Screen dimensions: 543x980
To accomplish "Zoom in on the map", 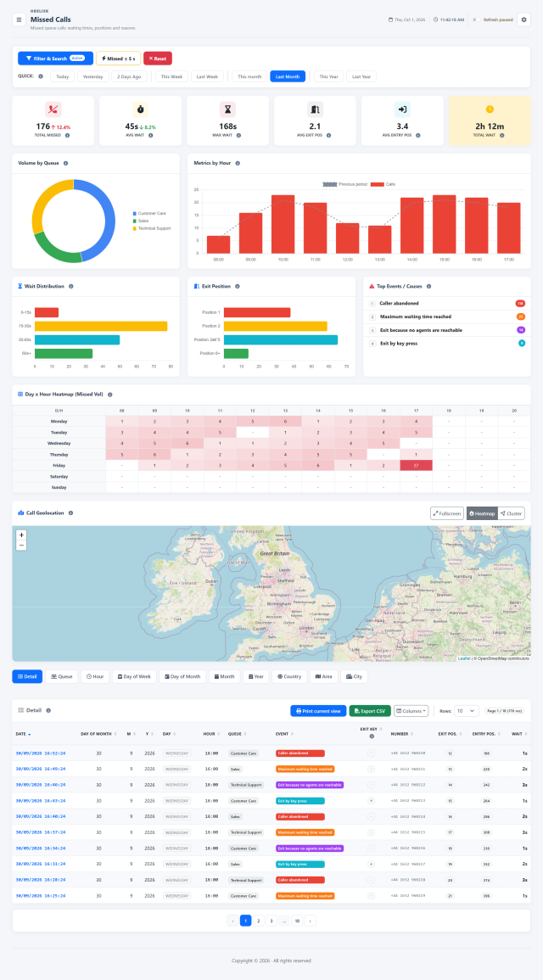I will (x=22, y=535).
